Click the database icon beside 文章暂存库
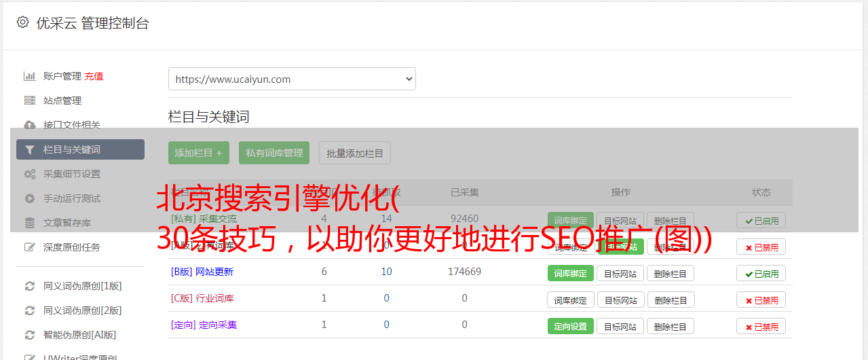 pyautogui.click(x=30, y=223)
